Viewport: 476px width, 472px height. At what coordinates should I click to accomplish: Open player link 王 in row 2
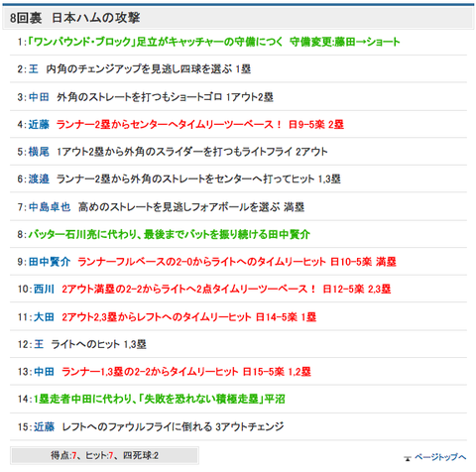[34, 69]
